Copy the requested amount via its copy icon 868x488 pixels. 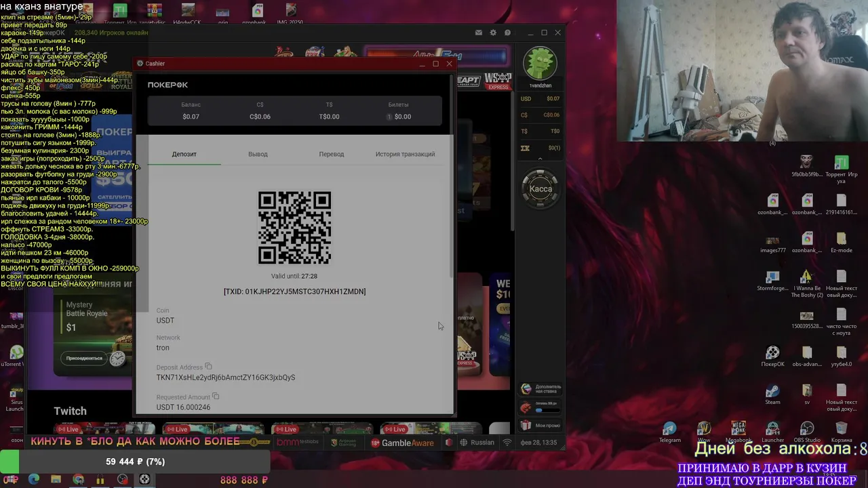(x=216, y=396)
